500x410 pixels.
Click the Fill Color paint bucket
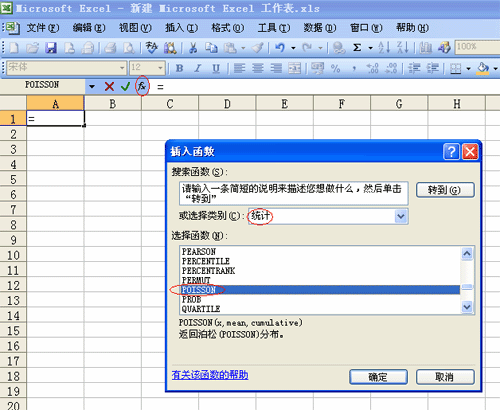click(483, 69)
